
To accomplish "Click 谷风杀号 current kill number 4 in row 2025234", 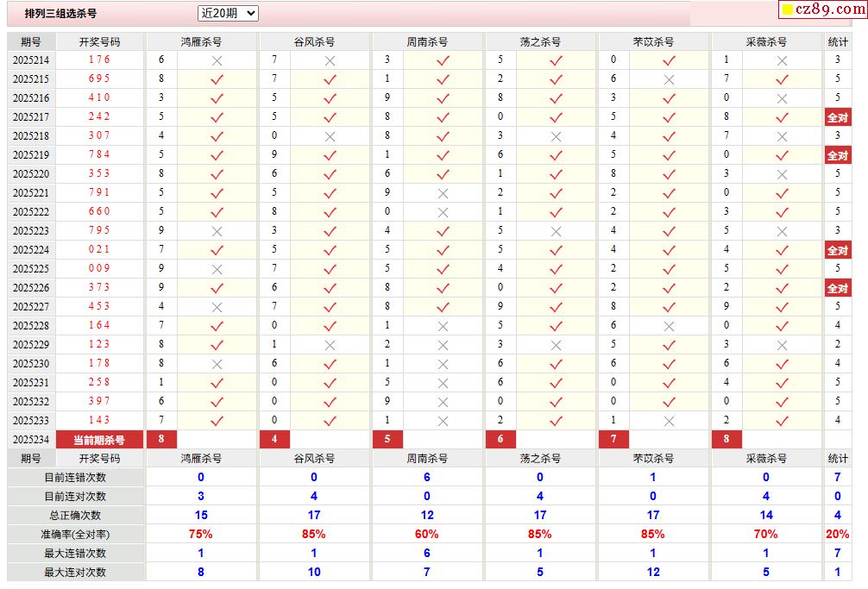I will click(274, 439).
